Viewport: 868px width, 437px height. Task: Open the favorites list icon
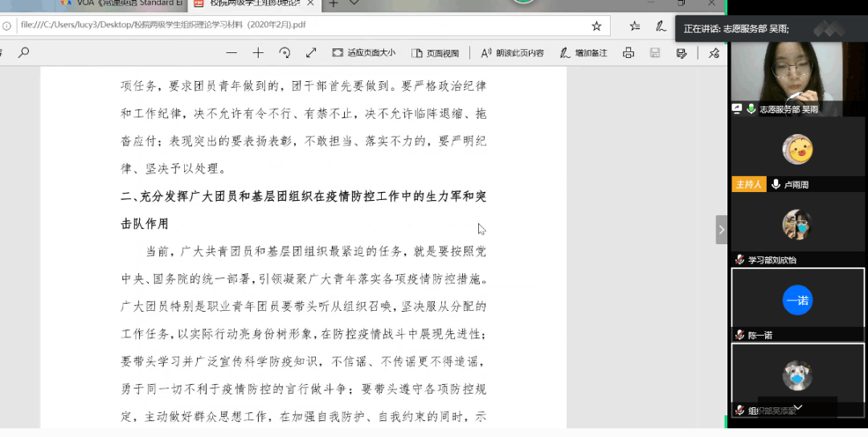pos(635,26)
